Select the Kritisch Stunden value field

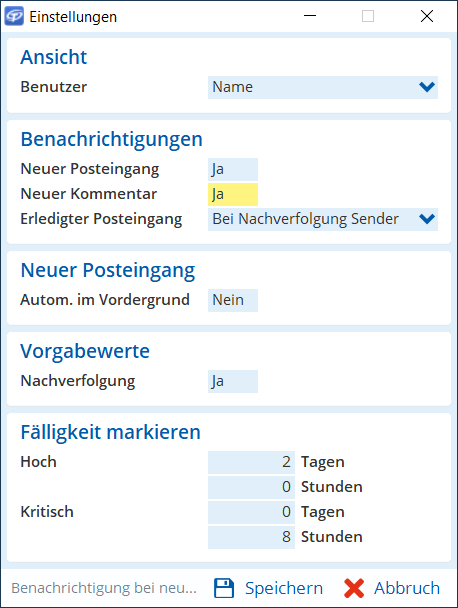tap(251, 537)
